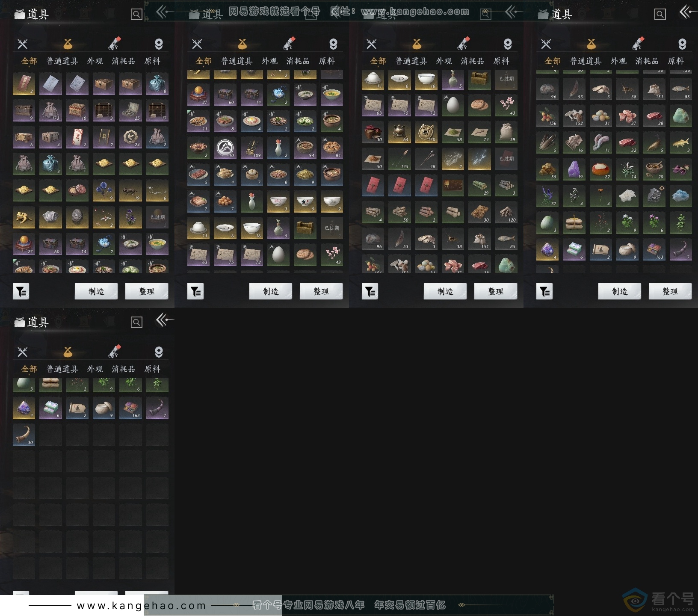Select pouch category icon in second panel

coord(243,44)
